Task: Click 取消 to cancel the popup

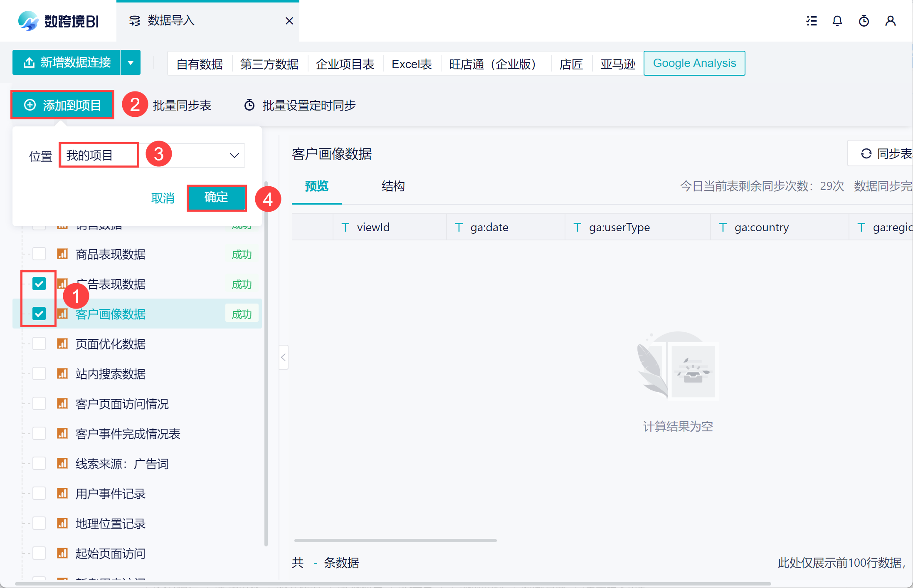Action: (x=163, y=198)
